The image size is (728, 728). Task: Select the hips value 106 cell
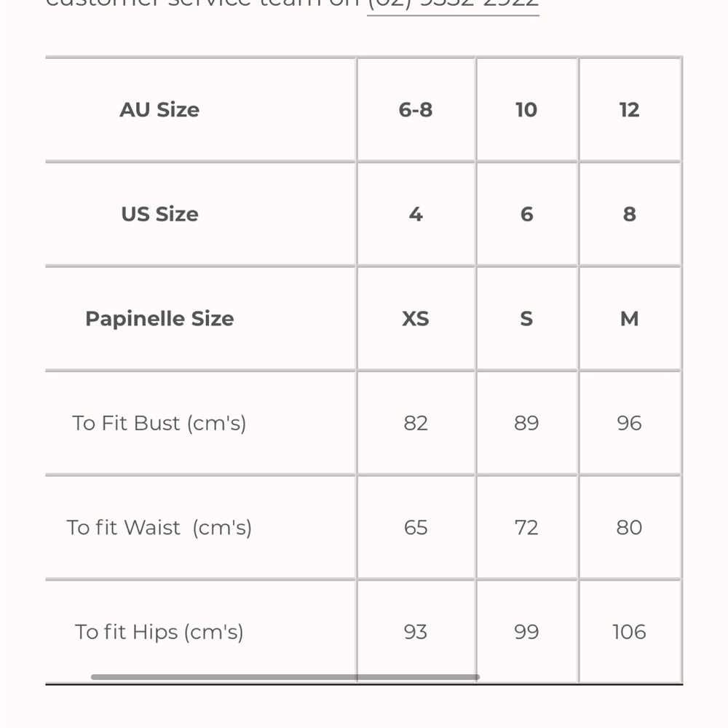pos(630,632)
